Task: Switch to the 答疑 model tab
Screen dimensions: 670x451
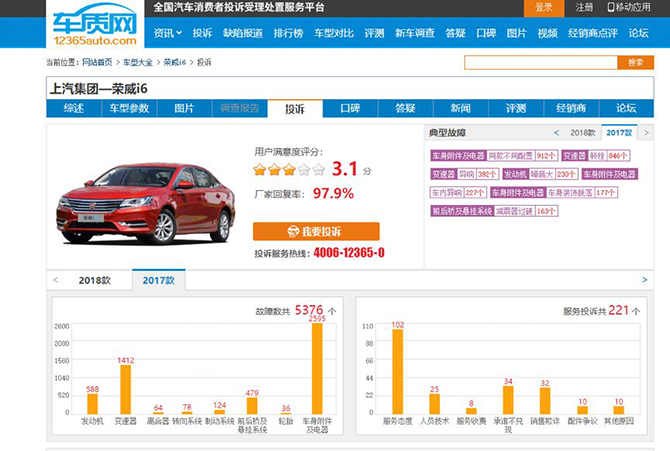Action: pyautogui.click(x=405, y=108)
